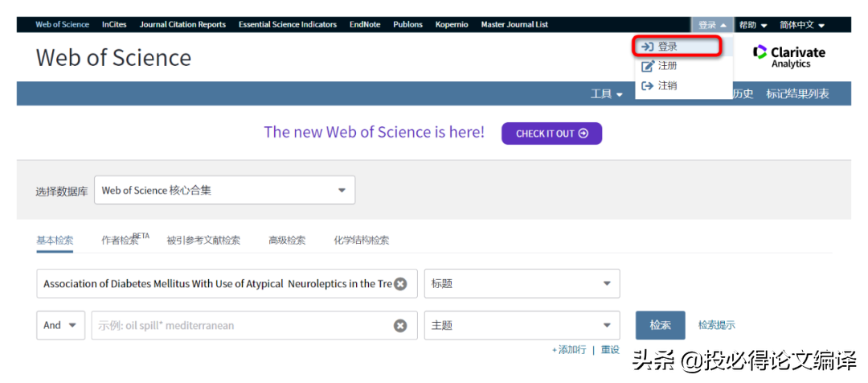Open the 检索提示 search tips link

(716, 326)
